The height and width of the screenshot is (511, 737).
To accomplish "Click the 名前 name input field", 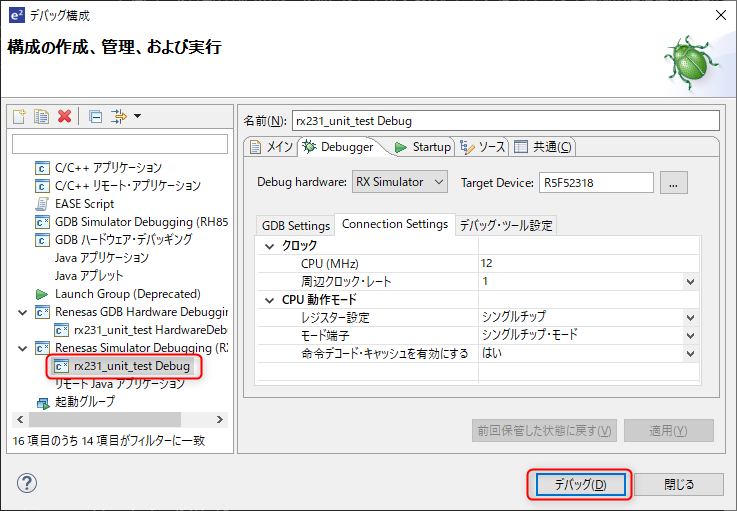I will tap(506, 121).
